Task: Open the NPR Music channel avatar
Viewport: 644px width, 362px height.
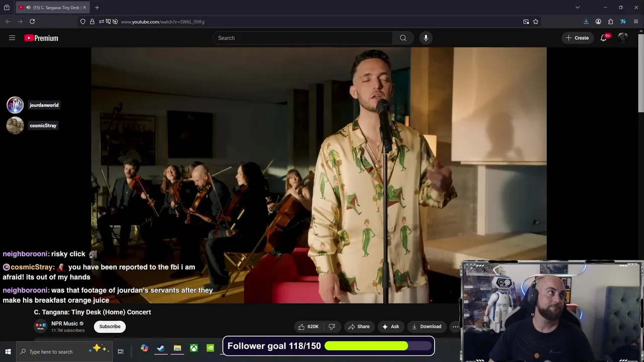Action: pos(40,326)
